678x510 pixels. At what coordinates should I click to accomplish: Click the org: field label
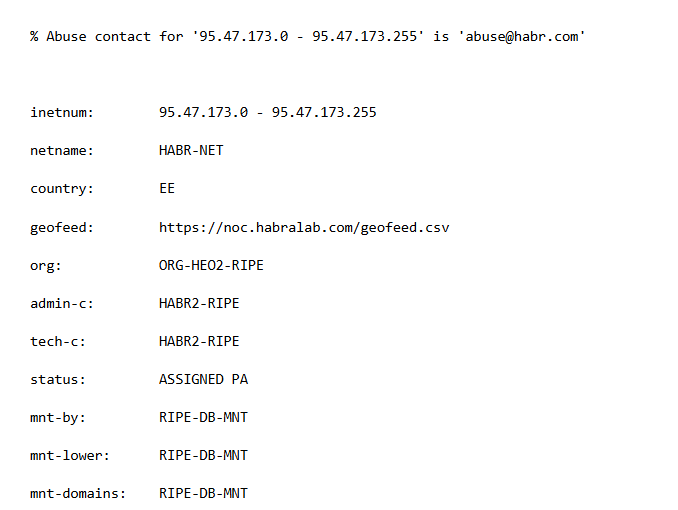tap(46, 266)
